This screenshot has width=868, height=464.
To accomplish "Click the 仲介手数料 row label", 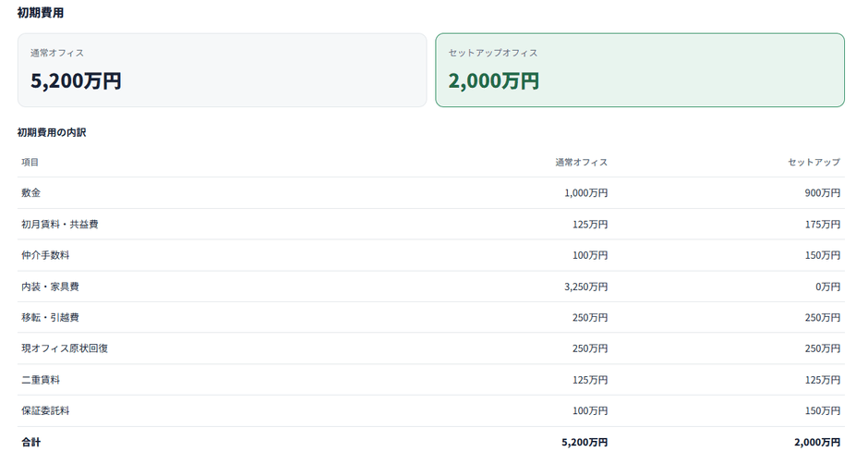I will coord(45,255).
